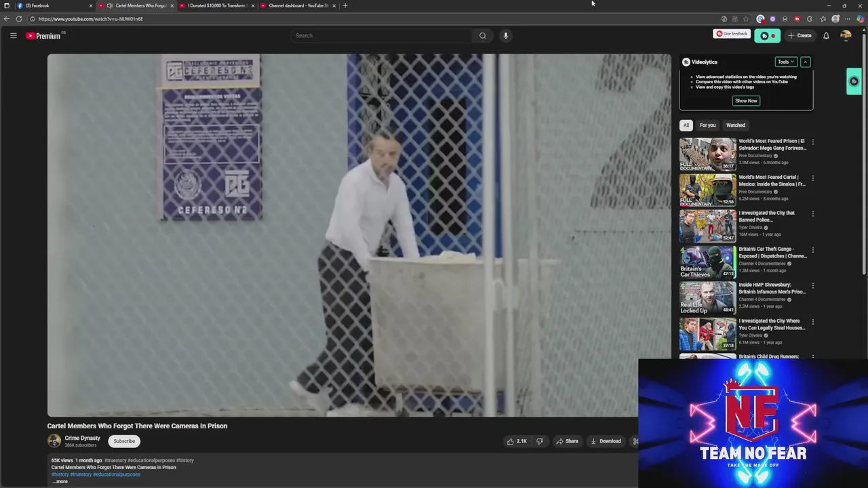Dislike the video thumbs down
Screen dimensions: 868x488
(x=540, y=441)
